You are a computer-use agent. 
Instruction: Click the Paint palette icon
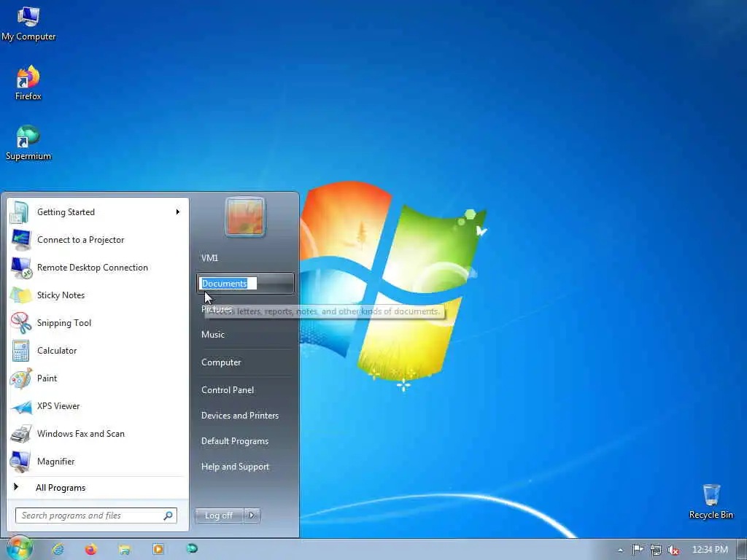[20, 378]
